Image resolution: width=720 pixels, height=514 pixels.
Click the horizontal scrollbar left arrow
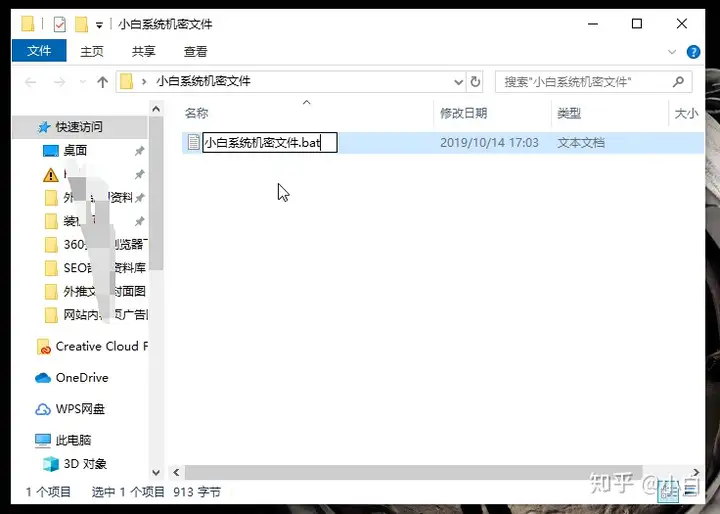click(176, 472)
